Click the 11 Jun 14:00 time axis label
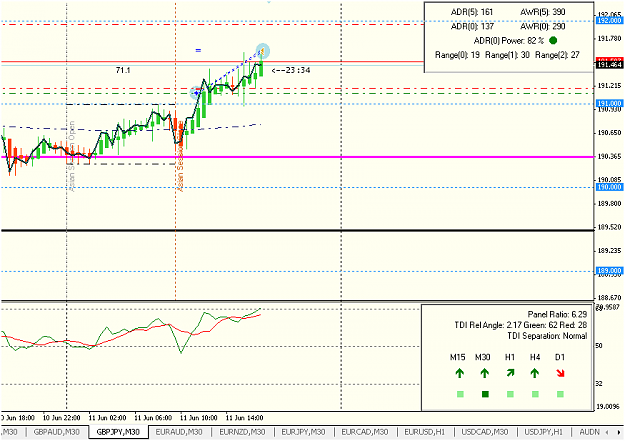Viewport: 625px width, 441px height. 244,418
